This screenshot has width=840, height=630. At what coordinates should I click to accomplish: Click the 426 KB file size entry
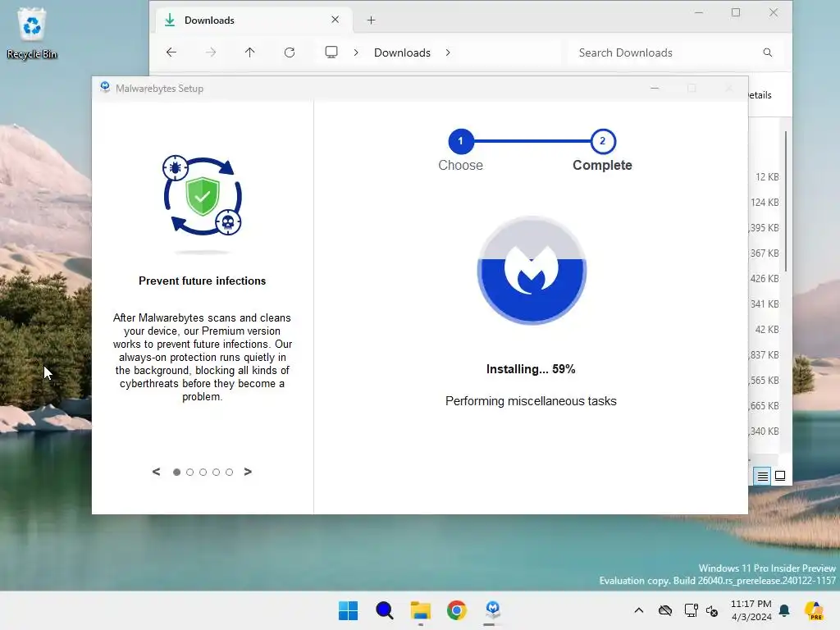point(765,279)
